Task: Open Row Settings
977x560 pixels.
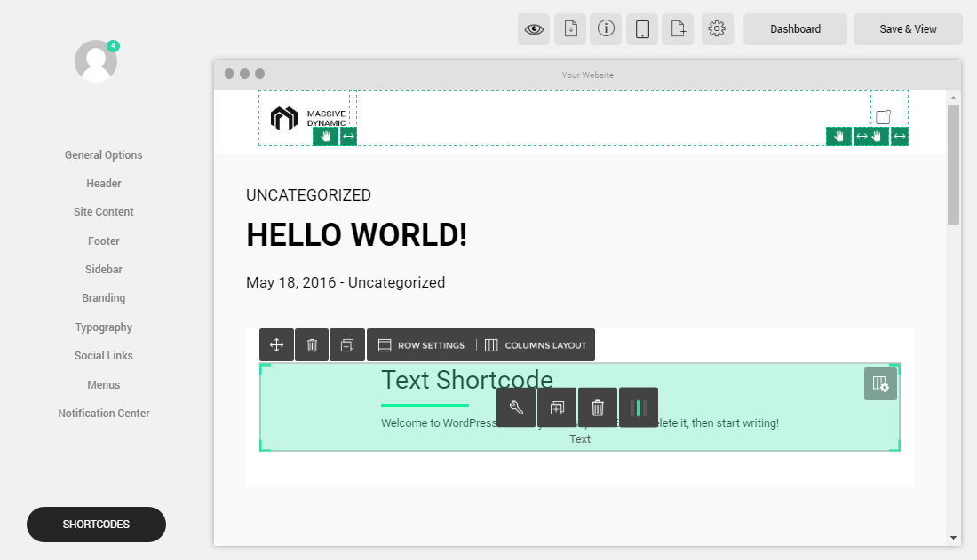Action: [x=421, y=345]
